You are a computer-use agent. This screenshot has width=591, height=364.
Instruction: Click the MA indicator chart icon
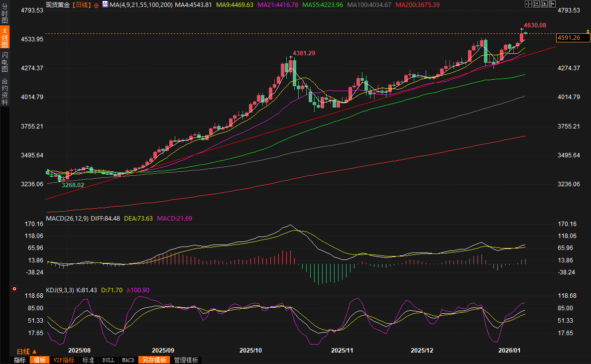tap(105, 4)
